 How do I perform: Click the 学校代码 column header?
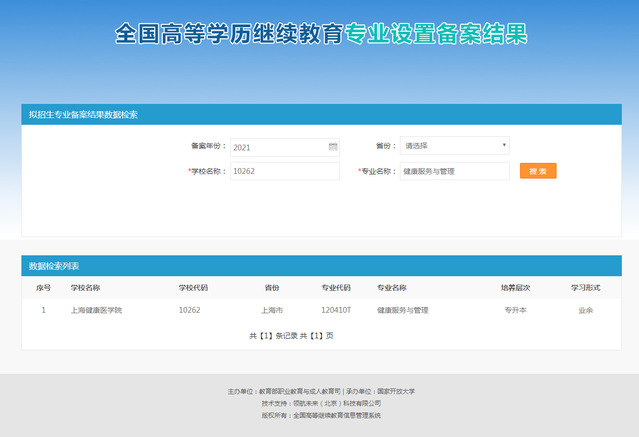tap(193, 287)
